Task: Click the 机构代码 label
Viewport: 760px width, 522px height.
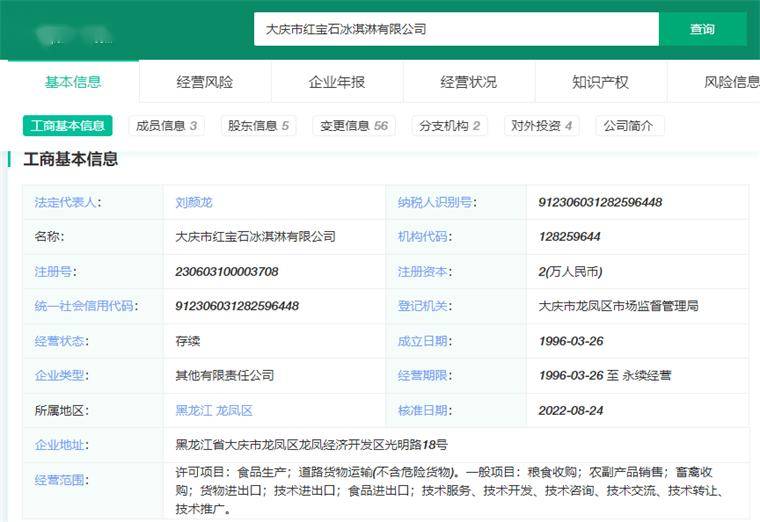Action: point(424,237)
